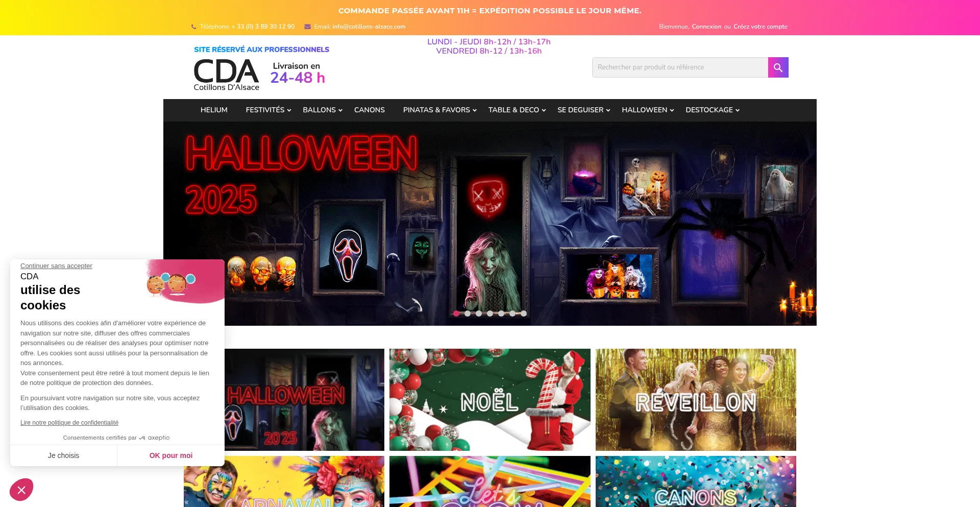Click the LUNDI - JEUDI opening hours text
Viewport: 980px width, 507px height.
click(489, 42)
